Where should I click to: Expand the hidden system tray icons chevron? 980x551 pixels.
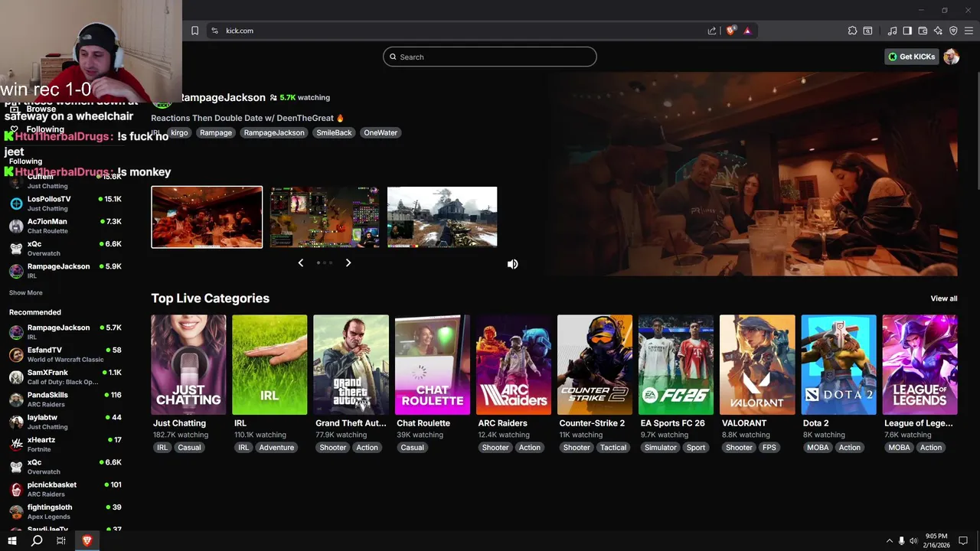[890, 541]
